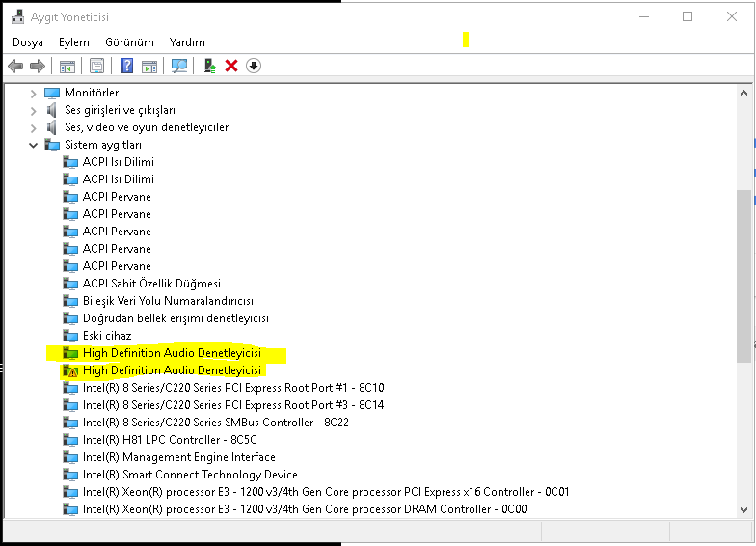The height and width of the screenshot is (546, 756).
Task: Maximize the Aygıt Yöneticisi window
Action: point(688,17)
